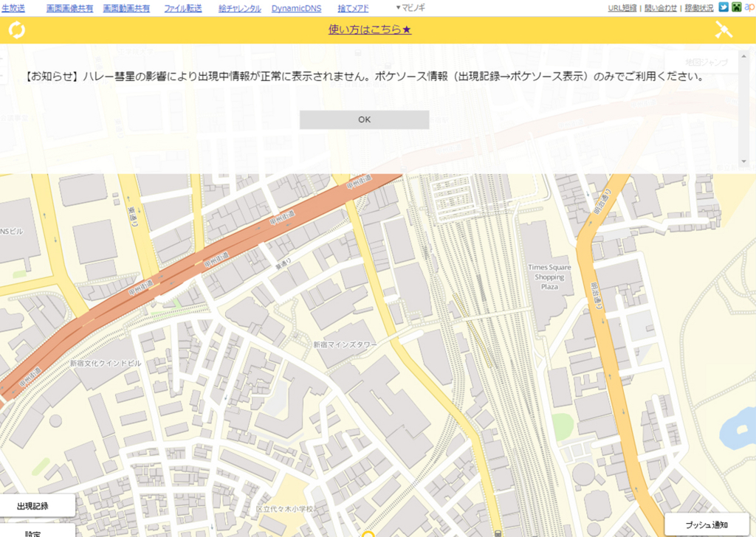Viewport: 756px width, 537px height.
Task: Click the faded 地図ジャンプ button
Action: click(x=707, y=62)
